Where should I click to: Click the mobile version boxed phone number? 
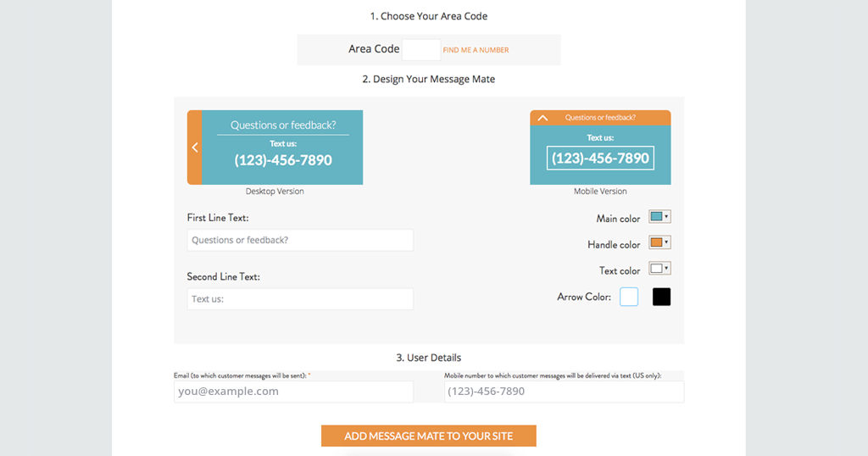click(600, 158)
